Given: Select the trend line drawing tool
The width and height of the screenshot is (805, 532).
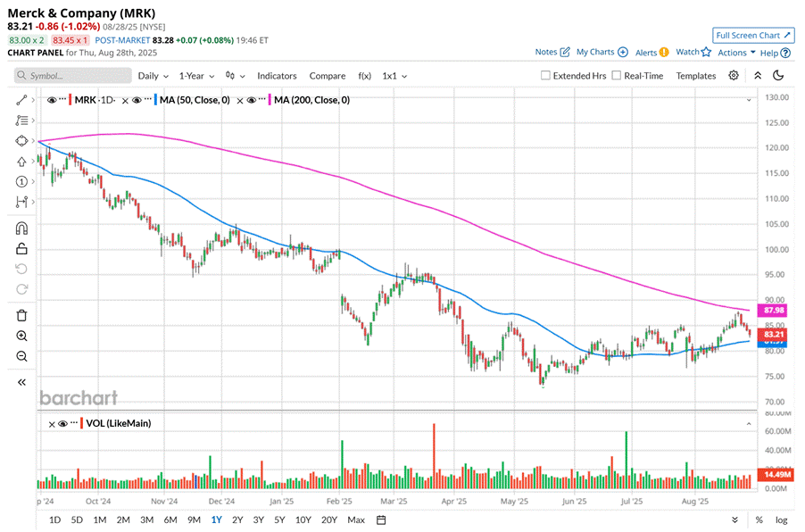Looking at the screenshot, I should pos(21,100).
